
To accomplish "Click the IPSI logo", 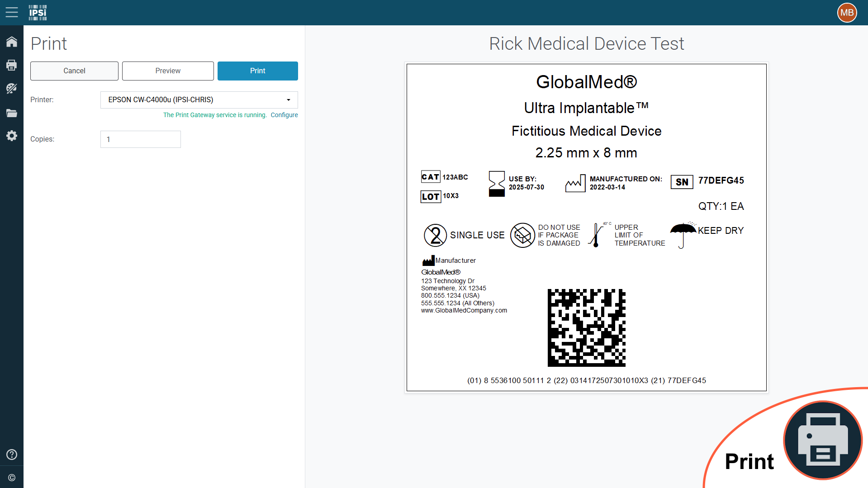I will pos(38,13).
